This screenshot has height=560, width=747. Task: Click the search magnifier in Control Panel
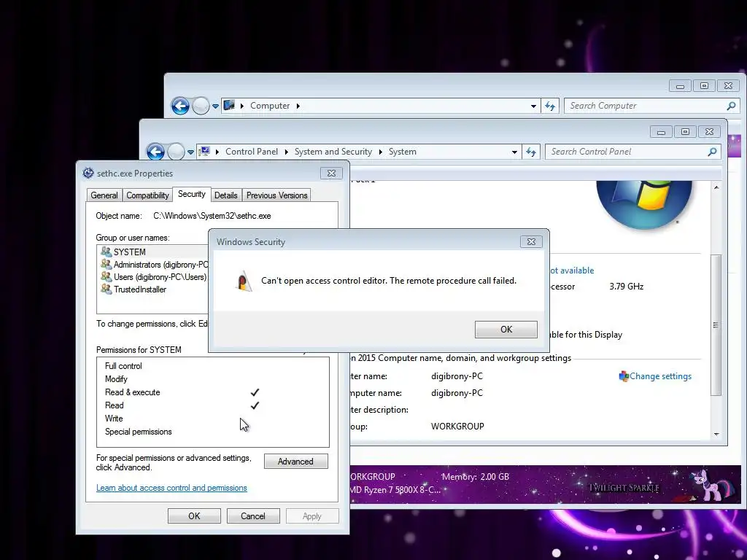point(712,152)
